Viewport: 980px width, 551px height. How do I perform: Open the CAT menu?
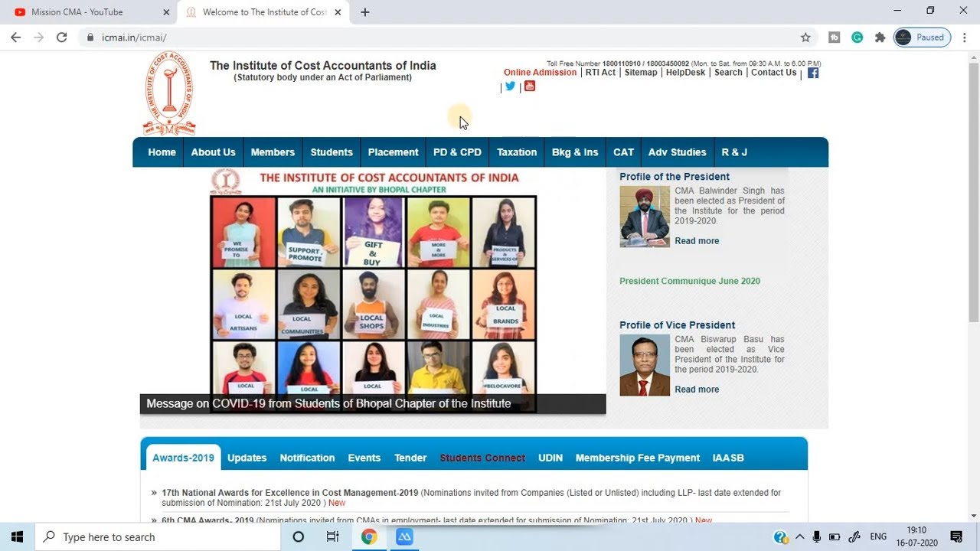click(623, 152)
